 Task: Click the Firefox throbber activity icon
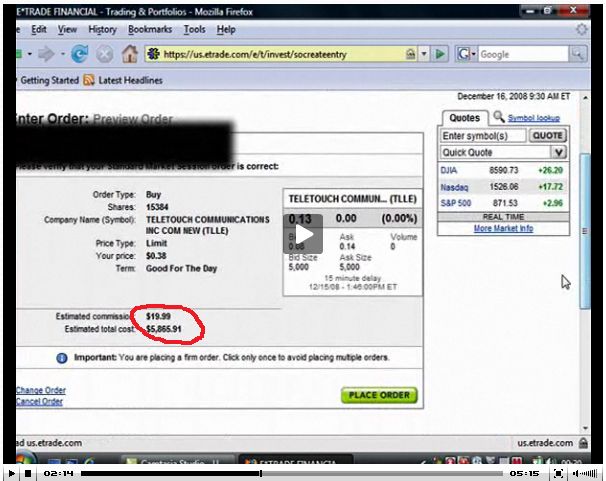pyautogui.click(x=582, y=29)
